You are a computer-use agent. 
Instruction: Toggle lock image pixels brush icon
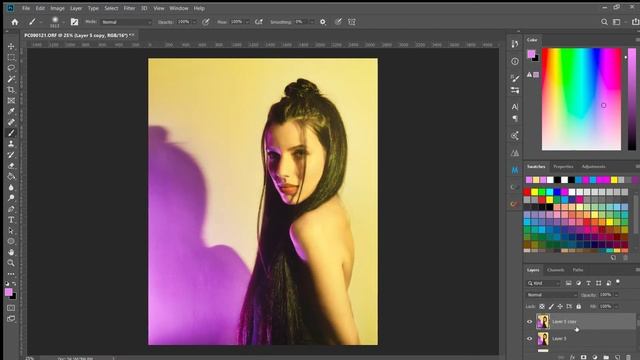(551, 307)
